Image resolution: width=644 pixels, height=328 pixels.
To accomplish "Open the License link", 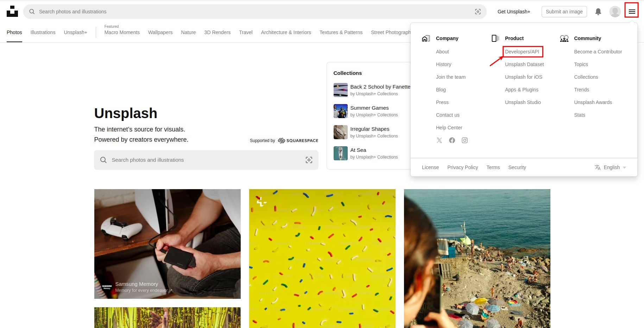I will tap(430, 167).
